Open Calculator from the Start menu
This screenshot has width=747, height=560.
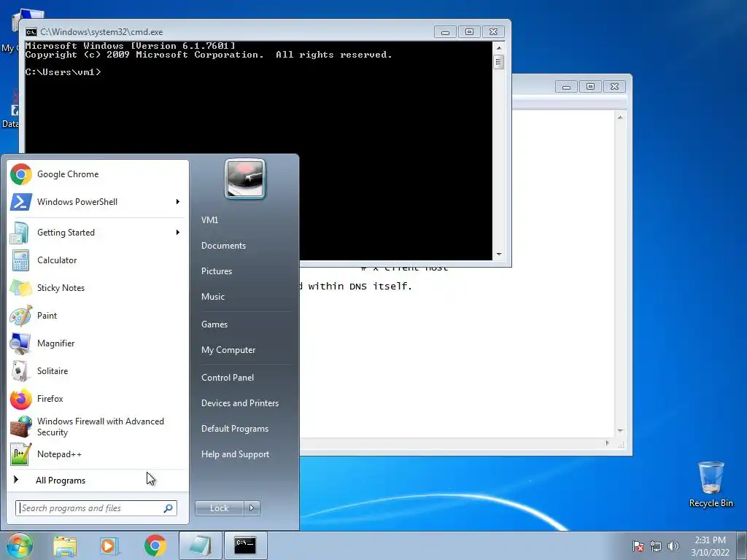[x=98, y=260]
